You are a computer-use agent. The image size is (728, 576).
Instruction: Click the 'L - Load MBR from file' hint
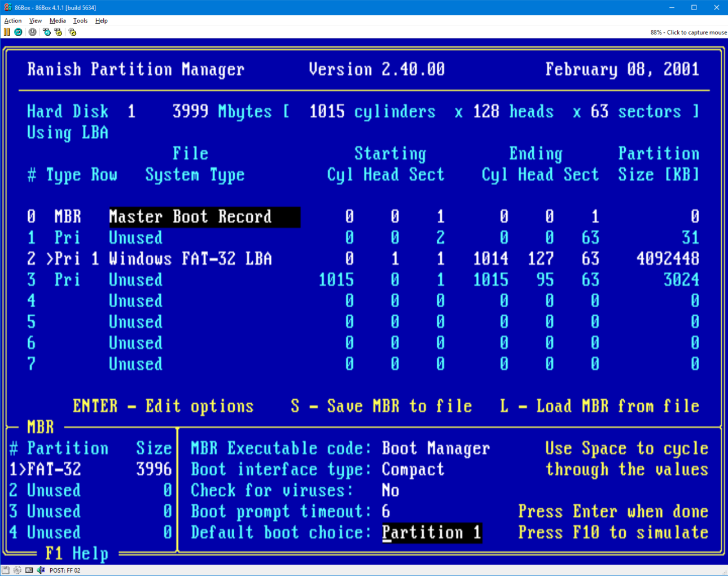pyautogui.click(x=600, y=407)
